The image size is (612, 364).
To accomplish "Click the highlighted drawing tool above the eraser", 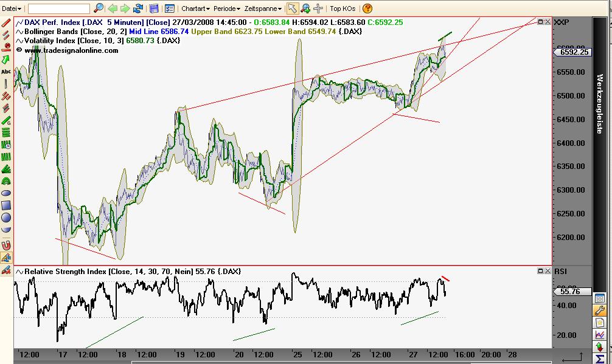I will point(6,258).
